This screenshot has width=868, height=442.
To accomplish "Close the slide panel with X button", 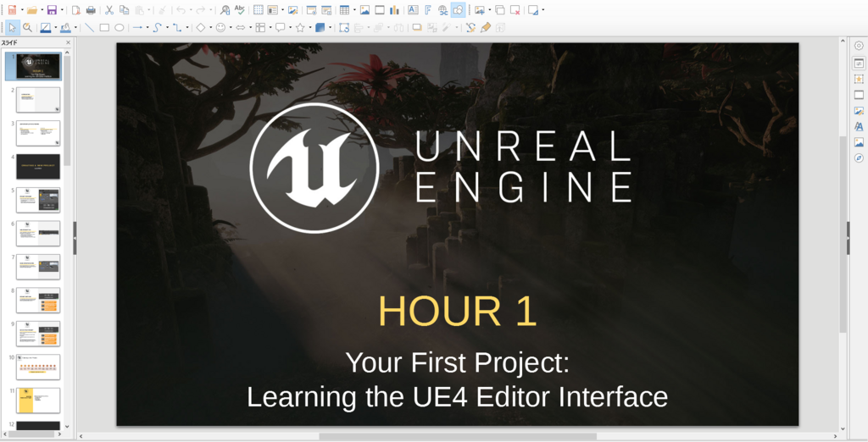I will click(68, 42).
